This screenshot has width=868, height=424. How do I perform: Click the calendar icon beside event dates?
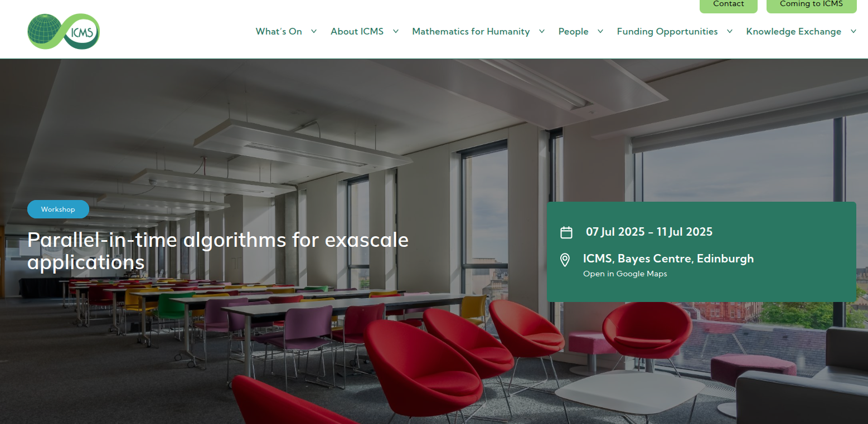point(566,232)
